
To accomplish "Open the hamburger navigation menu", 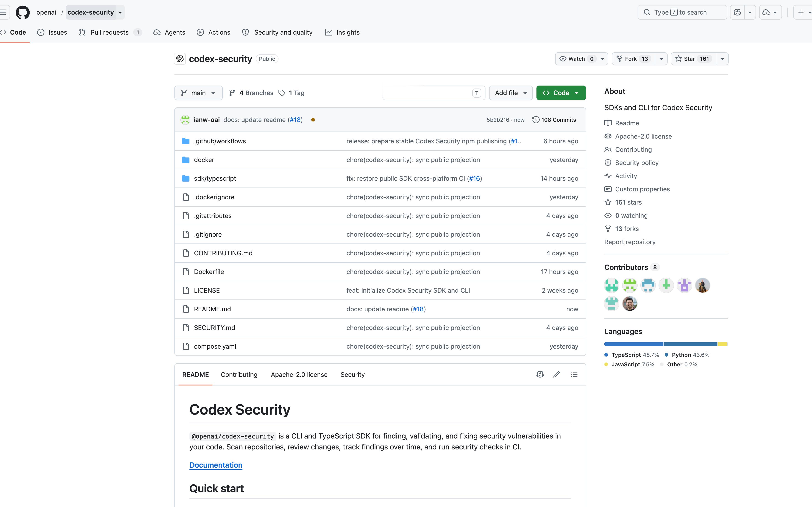I will coord(3,13).
